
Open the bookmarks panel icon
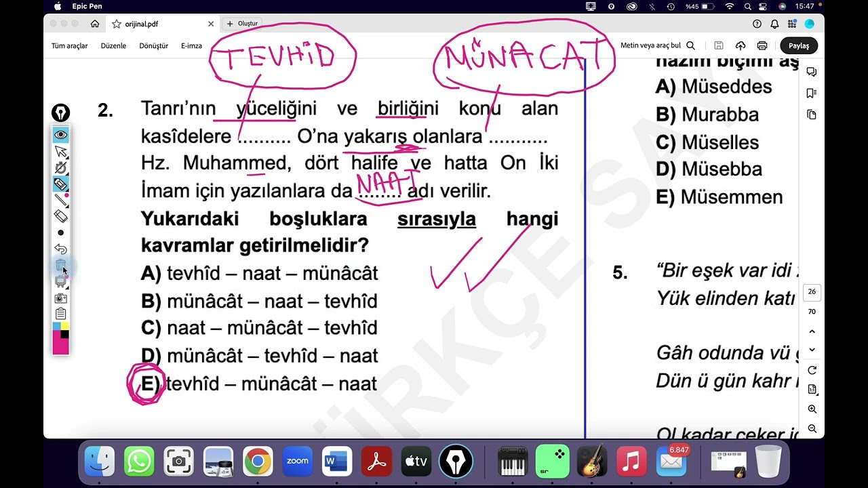(812, 93)
